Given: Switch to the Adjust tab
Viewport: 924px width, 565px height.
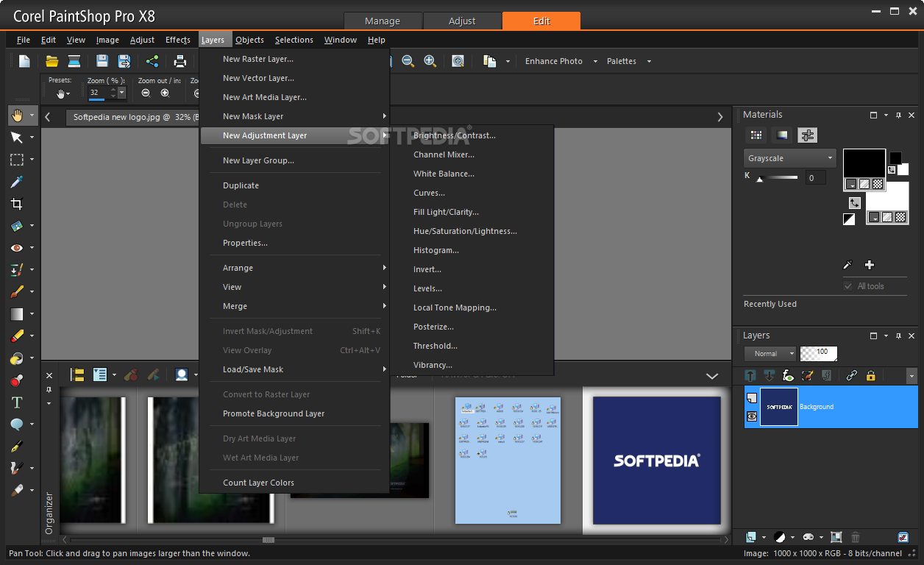Looking at the screenshot, I should click(462, 21).
